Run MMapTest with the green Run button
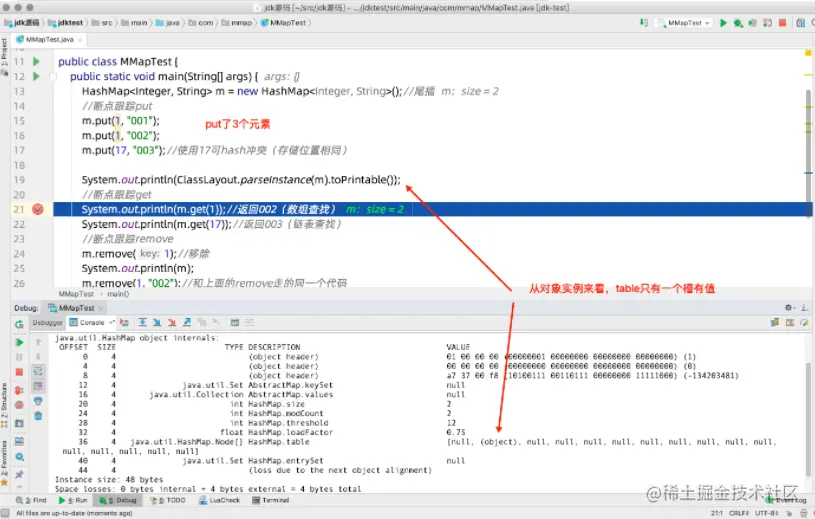Viewport: 815px width, 519px height. coord(723,23)
